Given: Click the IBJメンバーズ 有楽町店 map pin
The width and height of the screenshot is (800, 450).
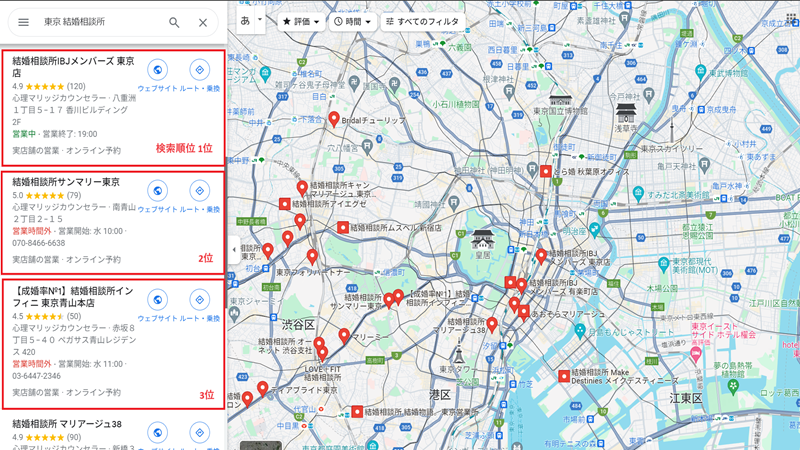Looking at the screenshot, I should click(521, 286).
